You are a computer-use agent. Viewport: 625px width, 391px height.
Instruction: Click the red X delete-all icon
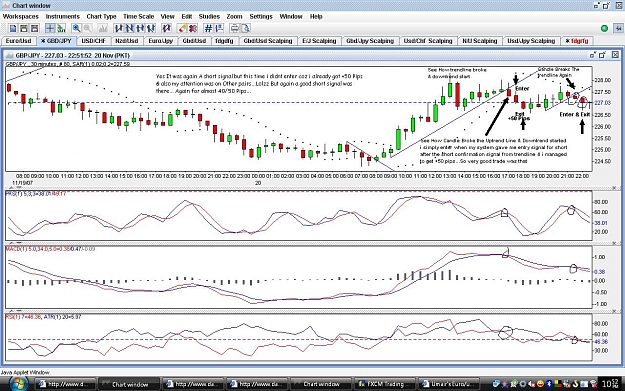coord(193,28)
